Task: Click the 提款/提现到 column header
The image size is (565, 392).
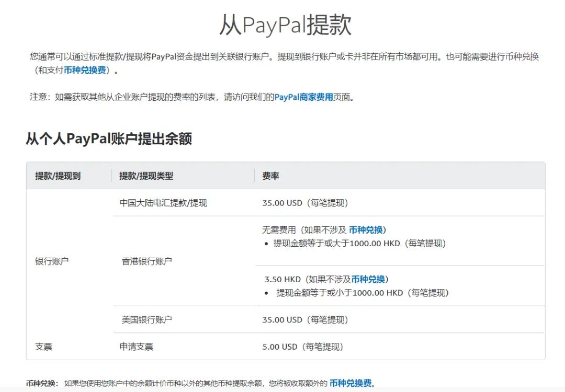Action: (x=58, y=176)
